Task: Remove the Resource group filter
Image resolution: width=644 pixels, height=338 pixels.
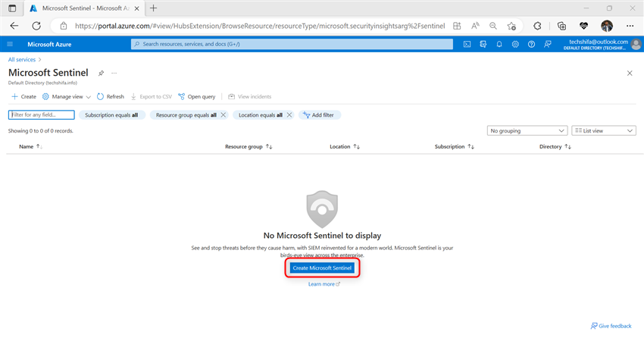Action: click(x=223, y=115)
